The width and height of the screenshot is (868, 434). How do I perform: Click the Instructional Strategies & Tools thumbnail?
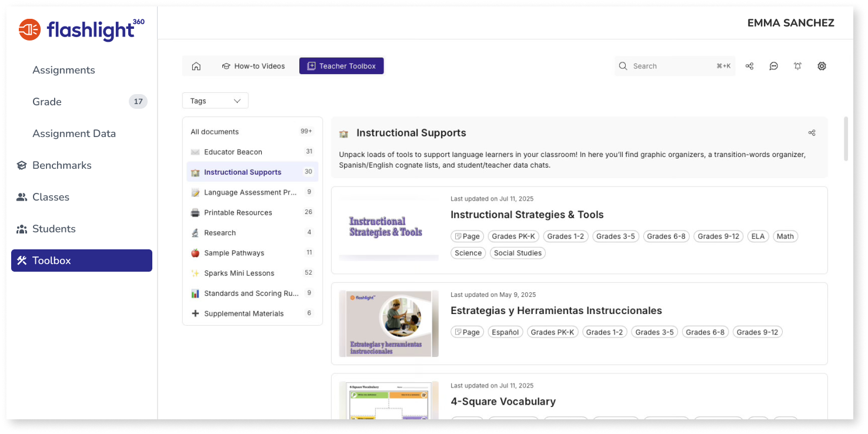tap(389, 228)
